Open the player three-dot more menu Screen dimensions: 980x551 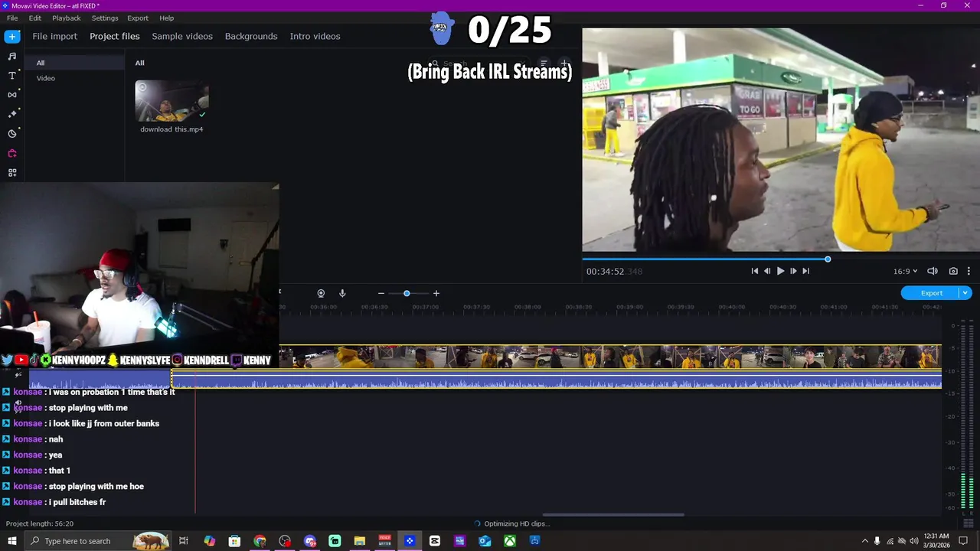[969, 271]
